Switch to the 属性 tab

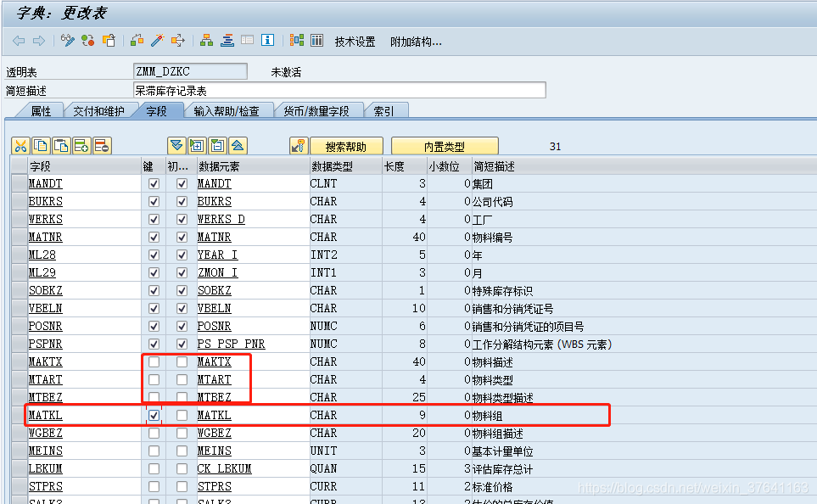(x=40, y=110)
